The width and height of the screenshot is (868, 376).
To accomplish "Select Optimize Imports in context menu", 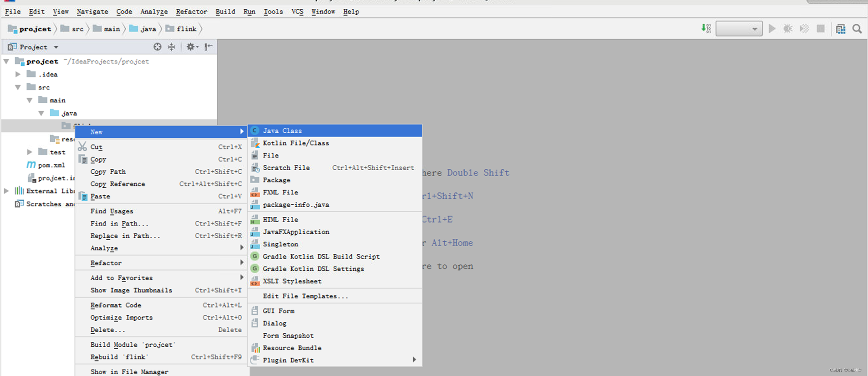I will pos(161,318).
